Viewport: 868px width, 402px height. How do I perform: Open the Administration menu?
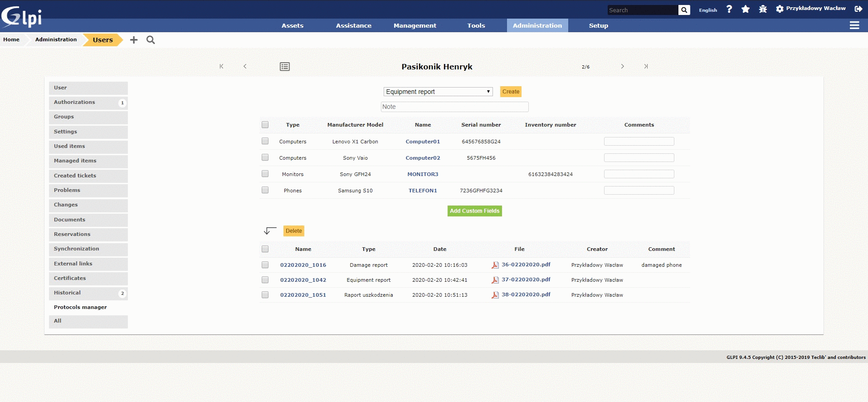(537, 25)
